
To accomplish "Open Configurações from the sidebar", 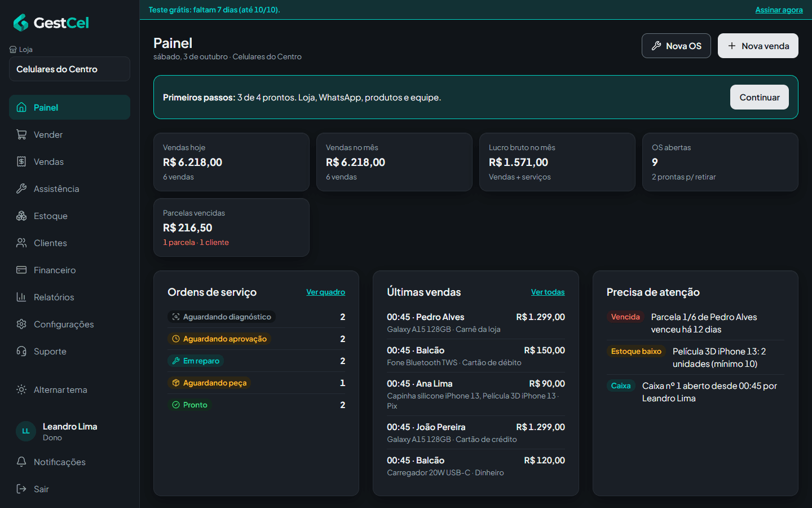I will (69, 324).
